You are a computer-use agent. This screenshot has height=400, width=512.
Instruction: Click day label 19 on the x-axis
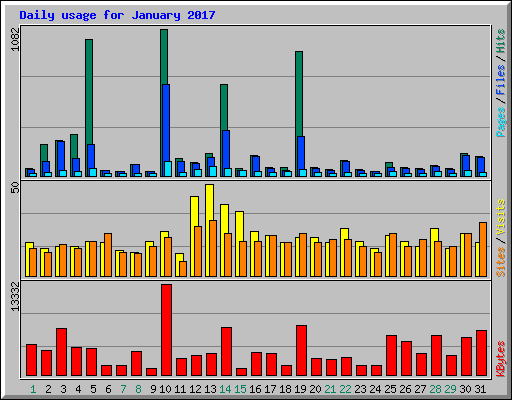[300, 389]
